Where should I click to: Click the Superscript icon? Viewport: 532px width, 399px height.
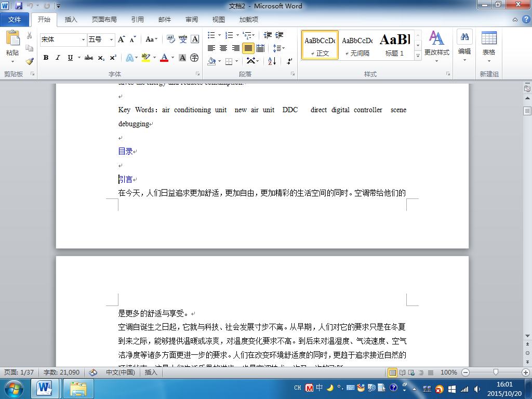(113, 58)
